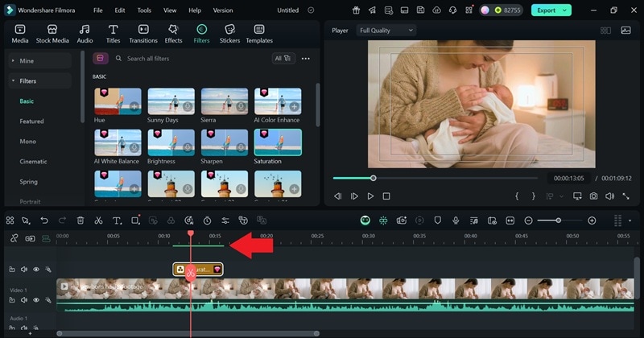The width and height of the screenshot is (644, 338).
Task: Click the voiceover microphone icon
Action: point(456,221)
